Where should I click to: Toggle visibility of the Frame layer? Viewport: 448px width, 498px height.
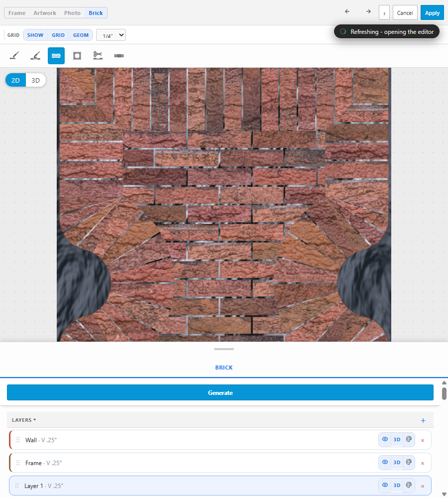[x=385, y=462]
